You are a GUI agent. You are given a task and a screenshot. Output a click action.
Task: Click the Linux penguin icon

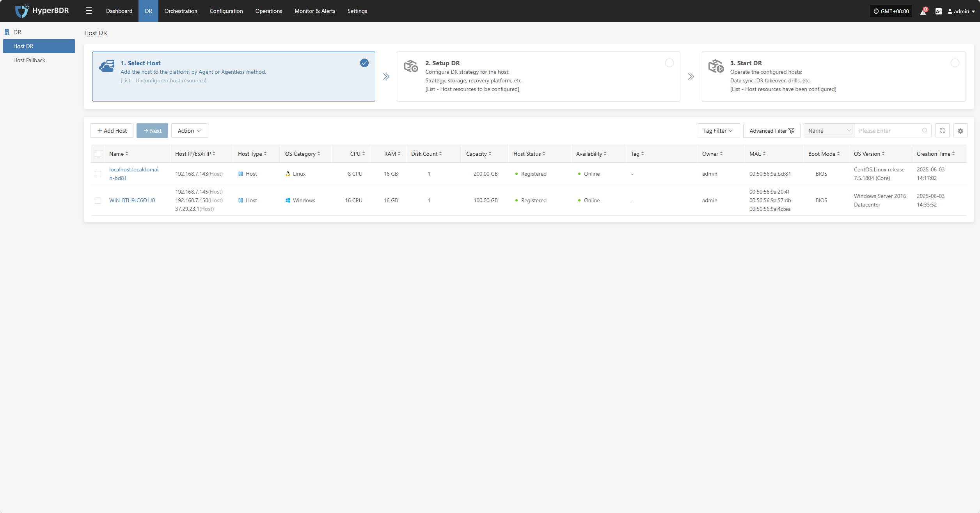pyautogui.click(x=288, y=174)
